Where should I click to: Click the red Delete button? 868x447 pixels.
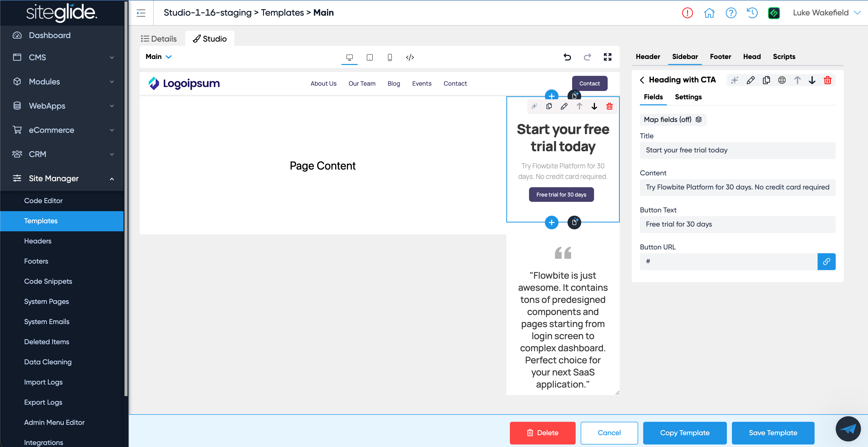point(542,433)
